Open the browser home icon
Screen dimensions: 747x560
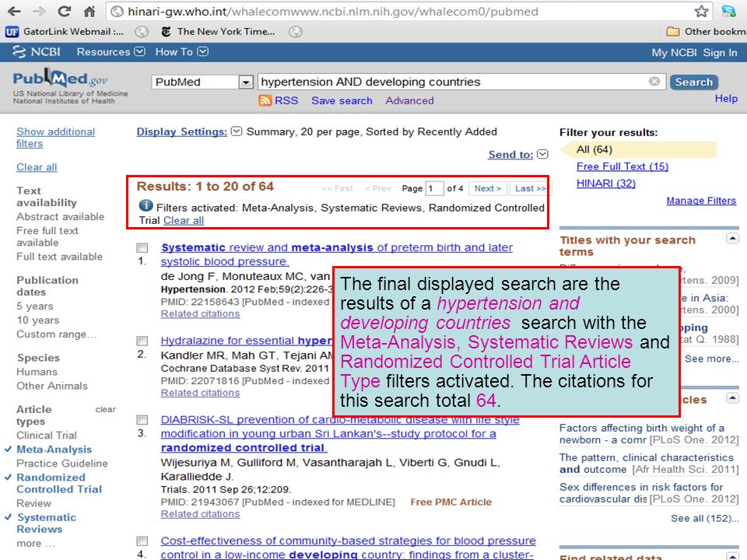(x=89, y=11)
